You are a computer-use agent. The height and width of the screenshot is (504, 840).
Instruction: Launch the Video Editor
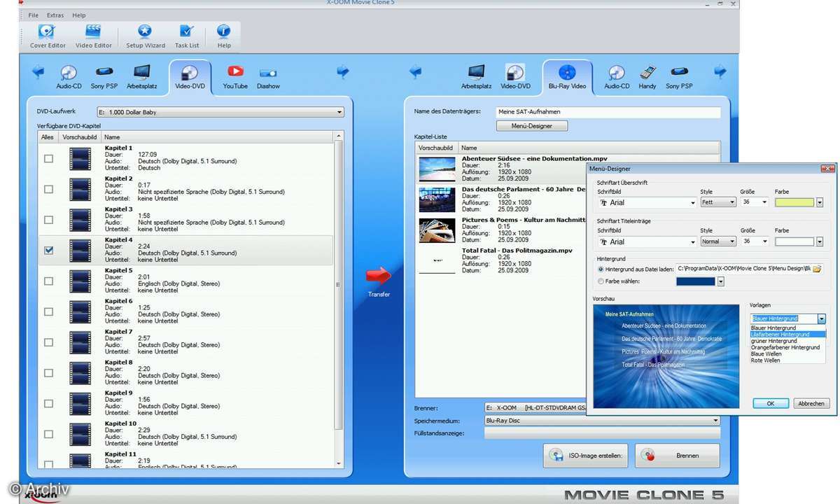(x=94, y=36)
